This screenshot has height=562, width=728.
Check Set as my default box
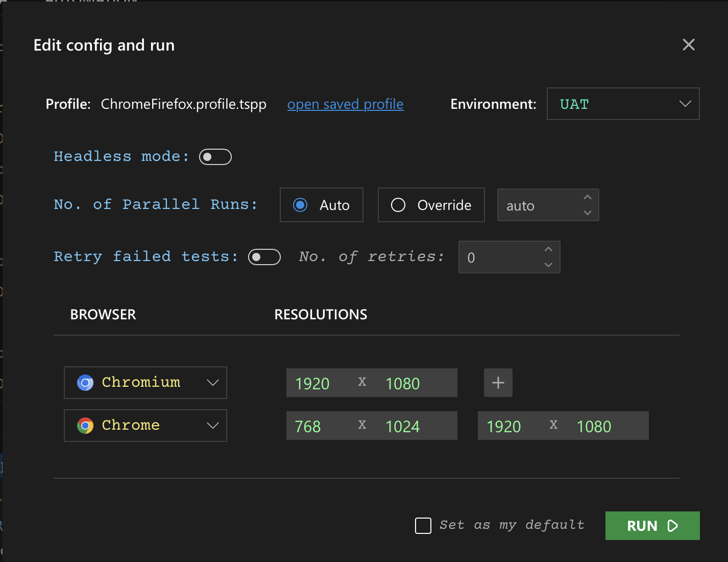(x=423, y=526)
